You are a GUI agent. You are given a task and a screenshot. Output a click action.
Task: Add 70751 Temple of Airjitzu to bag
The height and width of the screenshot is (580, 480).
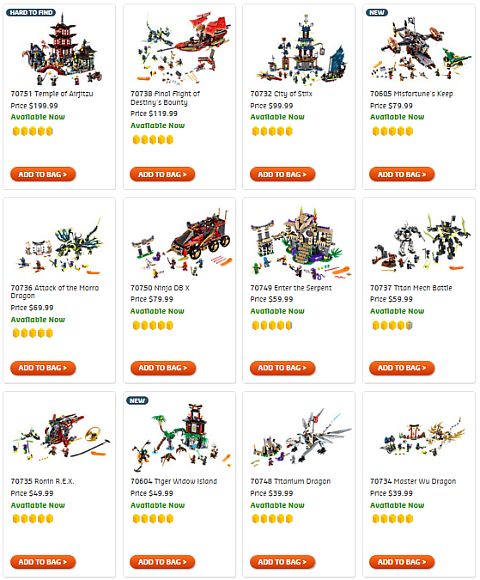[x=43, y=174]
